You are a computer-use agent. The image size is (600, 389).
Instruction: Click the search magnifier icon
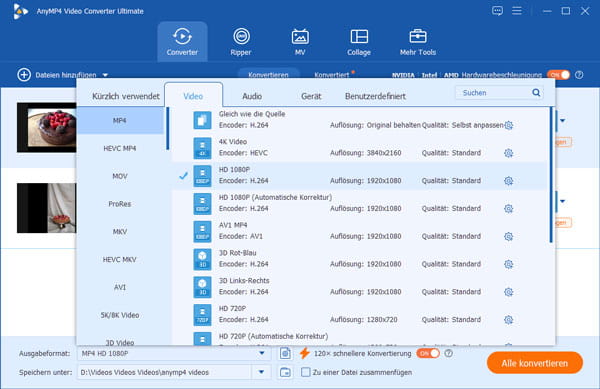pos(536,93)
